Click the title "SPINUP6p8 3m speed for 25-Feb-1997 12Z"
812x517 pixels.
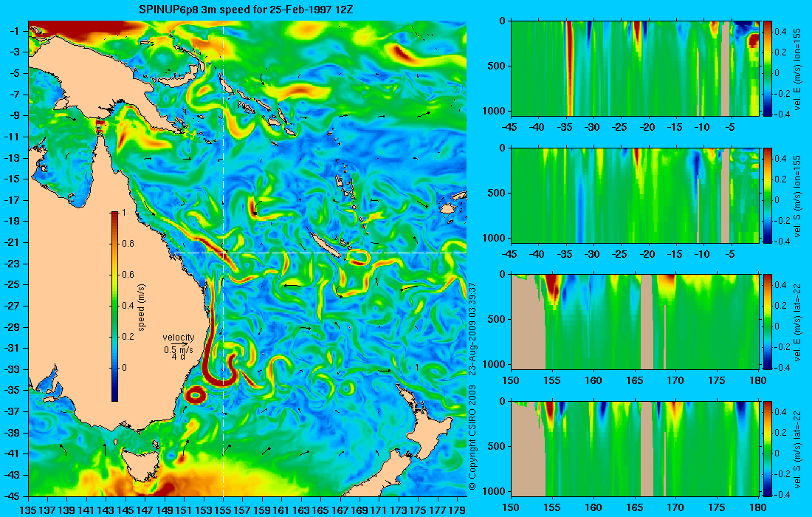[247, 9]
